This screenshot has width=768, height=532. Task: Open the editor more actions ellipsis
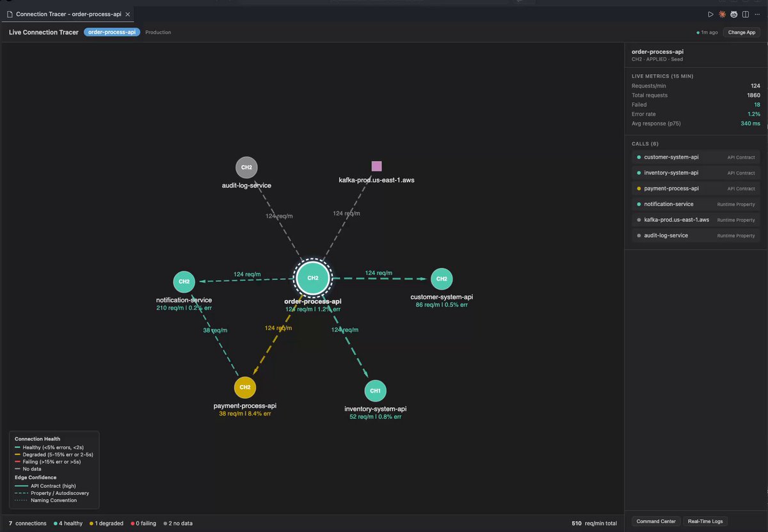[x=757, y=14]
